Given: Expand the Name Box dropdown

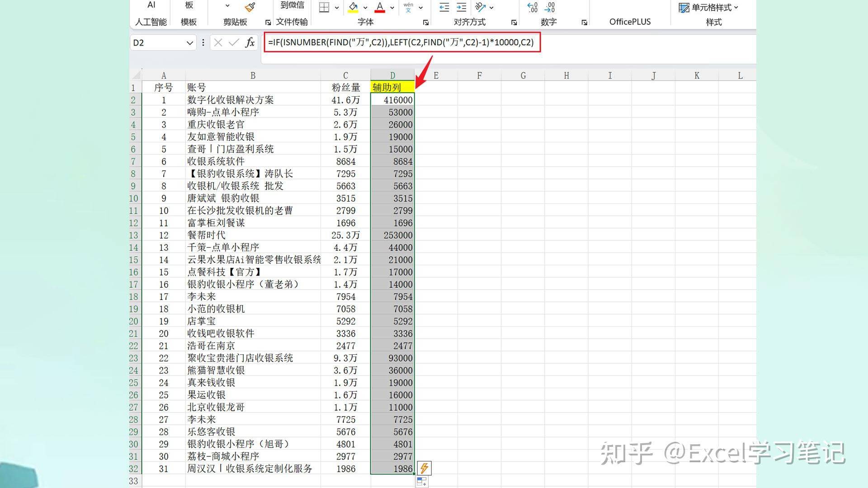Looking at the screenshot, I should pos(190,43).
